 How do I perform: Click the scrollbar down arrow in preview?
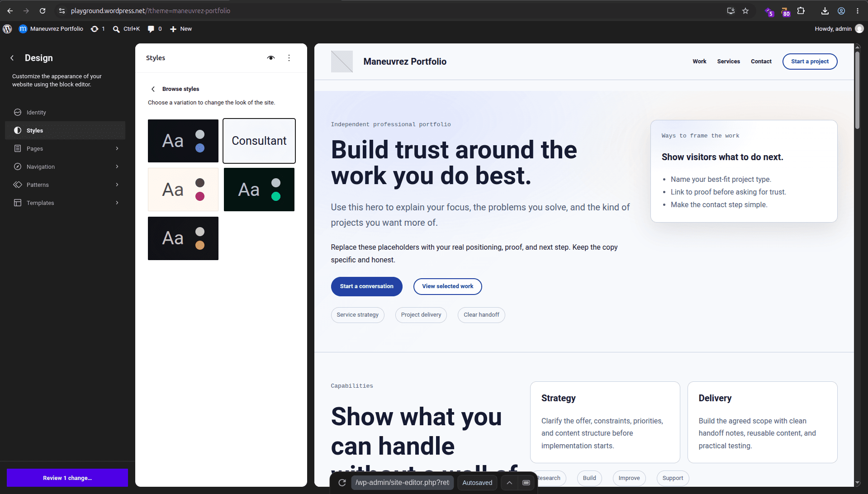click(857, 483)
